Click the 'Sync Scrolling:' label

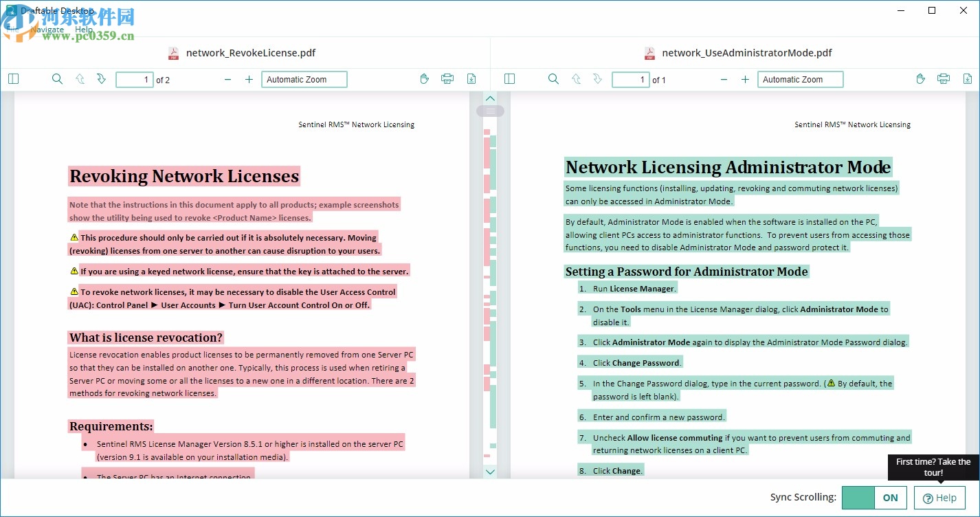pos(803,497)
